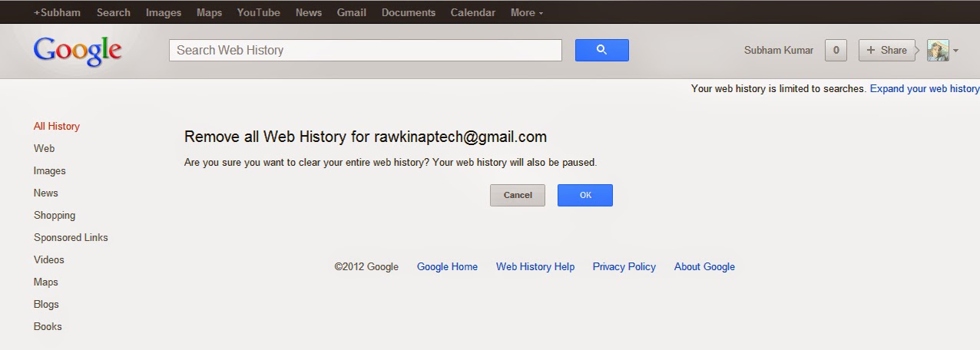
Task: Open +Subham in the top bar
Action: 57,12
